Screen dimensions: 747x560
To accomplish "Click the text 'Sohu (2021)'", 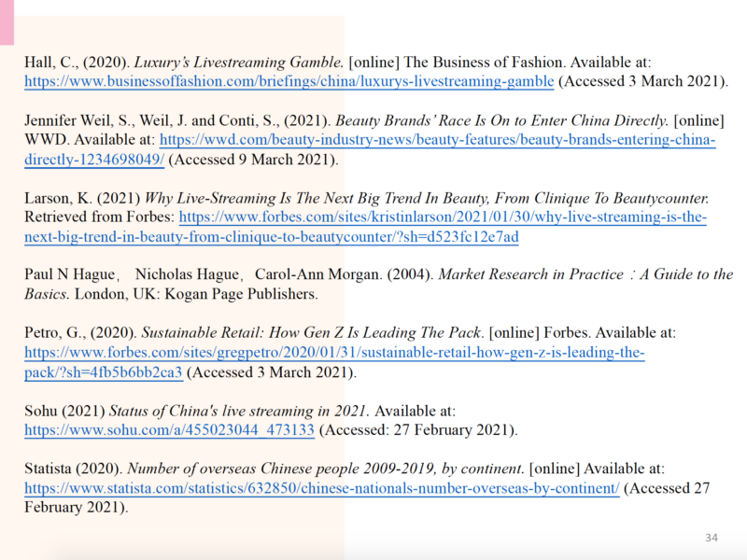I will [x=64, y=411].
